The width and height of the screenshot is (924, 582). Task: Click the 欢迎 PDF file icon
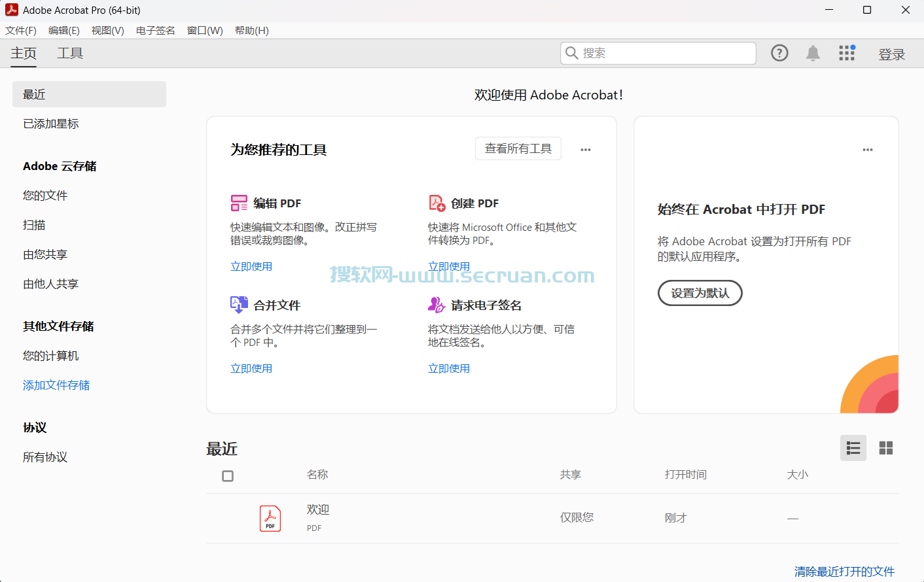pyautogui.click(x=270, y=519)
